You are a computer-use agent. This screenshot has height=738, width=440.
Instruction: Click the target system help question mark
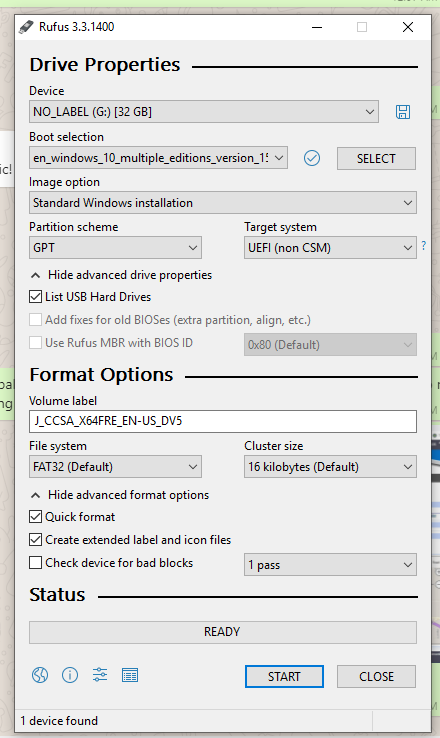tap(424, 245)
